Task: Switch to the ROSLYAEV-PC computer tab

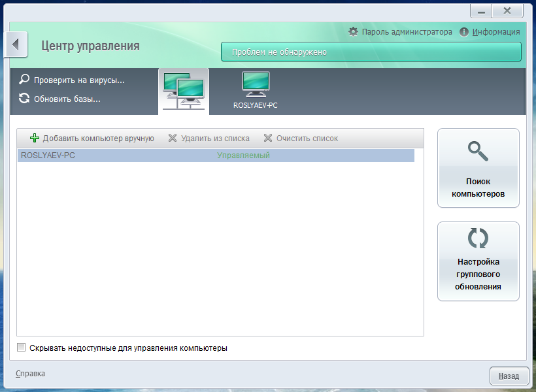Action: 256,91
